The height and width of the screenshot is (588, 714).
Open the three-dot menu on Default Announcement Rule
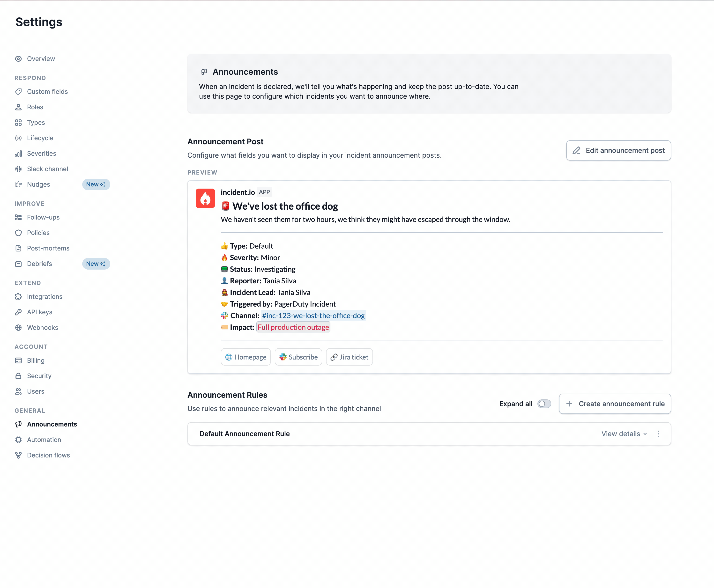[x=659, y=434]
